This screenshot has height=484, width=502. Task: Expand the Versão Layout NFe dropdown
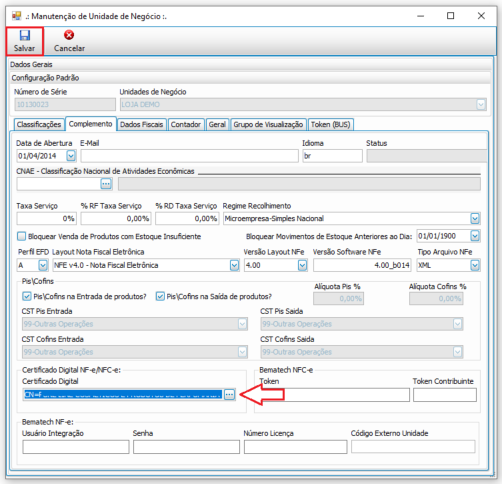302,265
